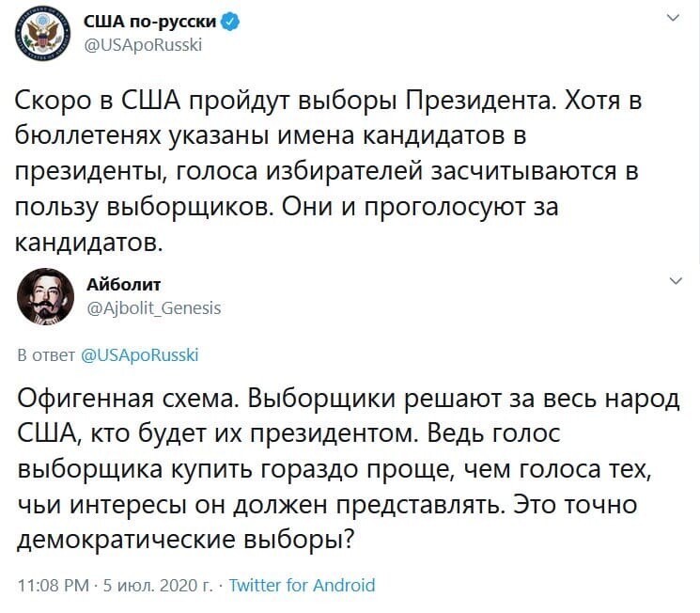
Task: Open the Айболит display name
Action: (x=124, y=284)
